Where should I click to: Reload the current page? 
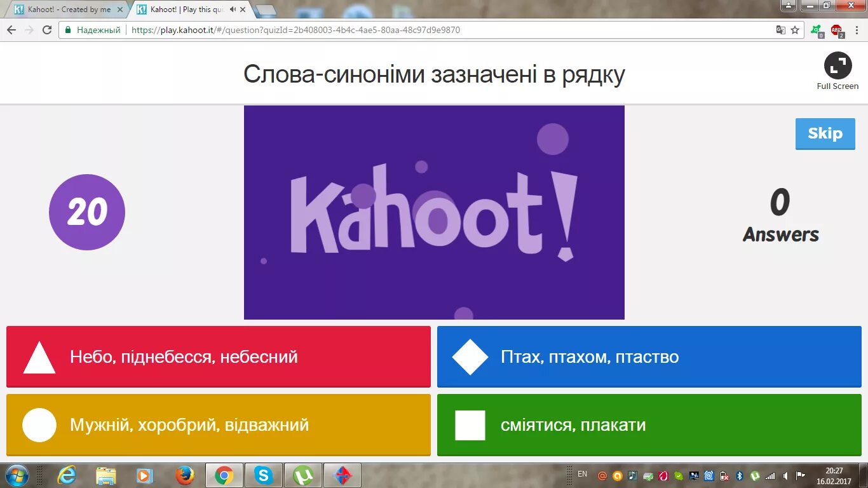tap(47, 30)
